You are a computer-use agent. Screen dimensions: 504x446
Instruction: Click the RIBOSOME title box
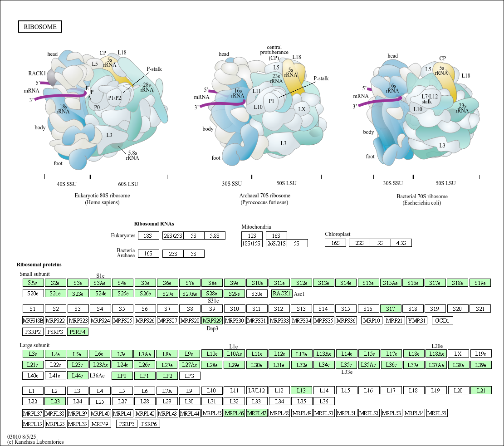[x=40, y=27]
